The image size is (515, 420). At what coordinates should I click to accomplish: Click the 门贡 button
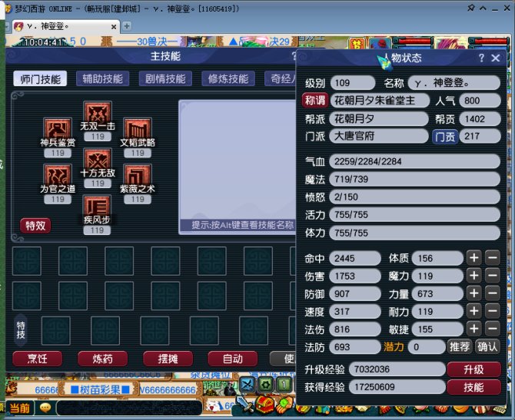point(445,136)
